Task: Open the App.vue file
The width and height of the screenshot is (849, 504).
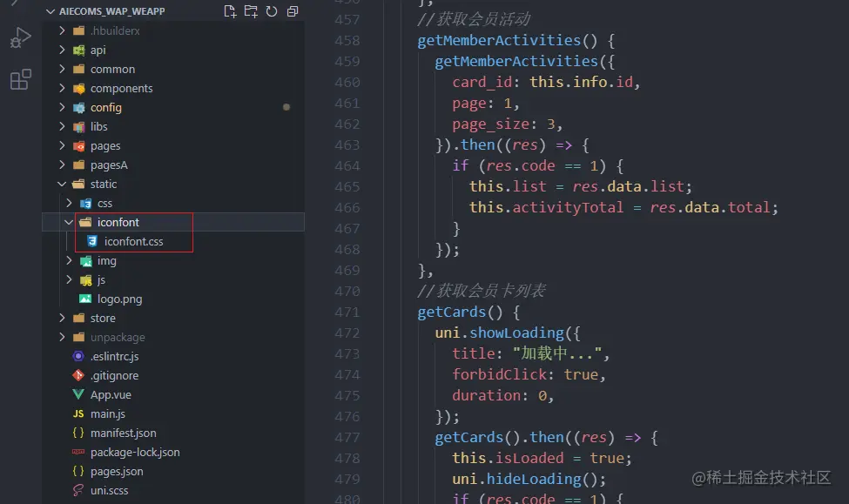Action: pos(111,395)
